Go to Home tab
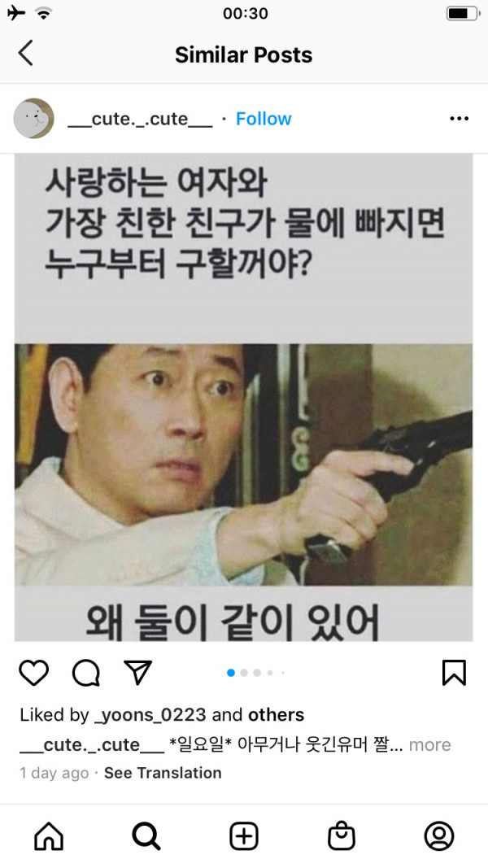Viewport: 488px width, 868px height. coord(50,836)
